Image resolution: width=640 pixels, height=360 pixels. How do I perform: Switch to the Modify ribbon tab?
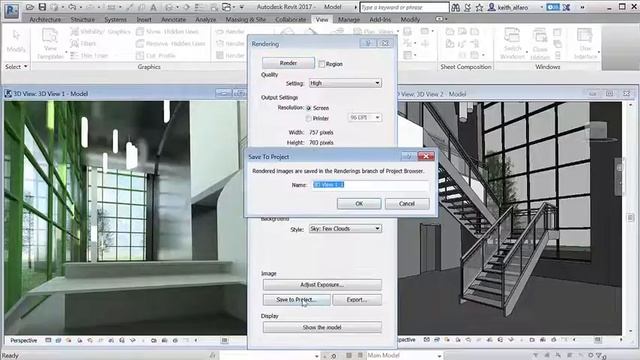coord(410,19)
